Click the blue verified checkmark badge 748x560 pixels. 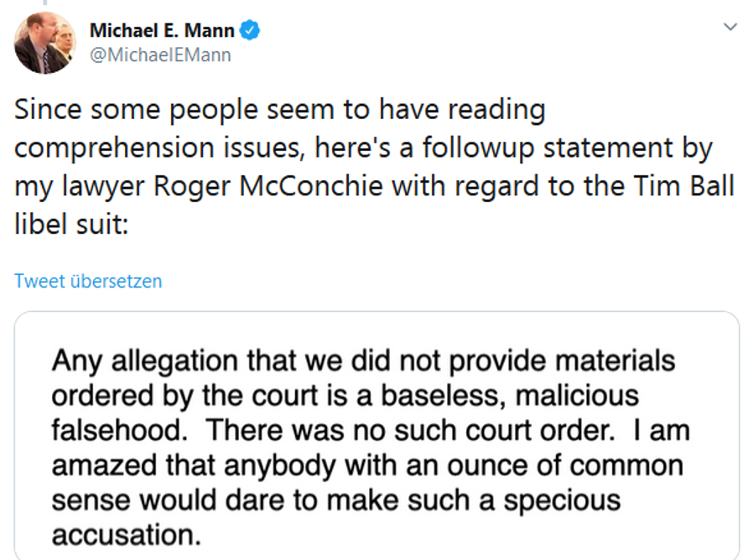[x=250, y=30]
